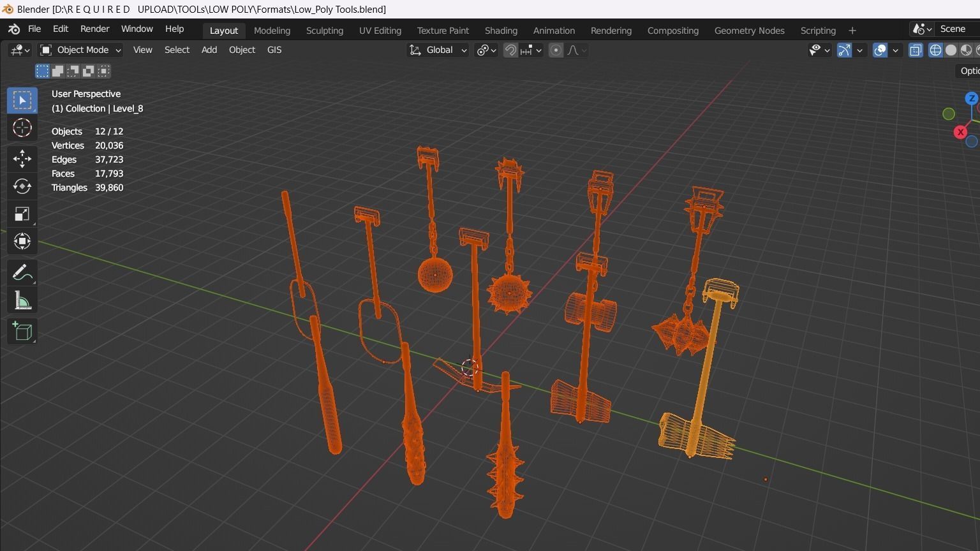The width and height of the screenshot is (980, 551).
Task: Select the Move tool
Action: [x=22, y=158]
